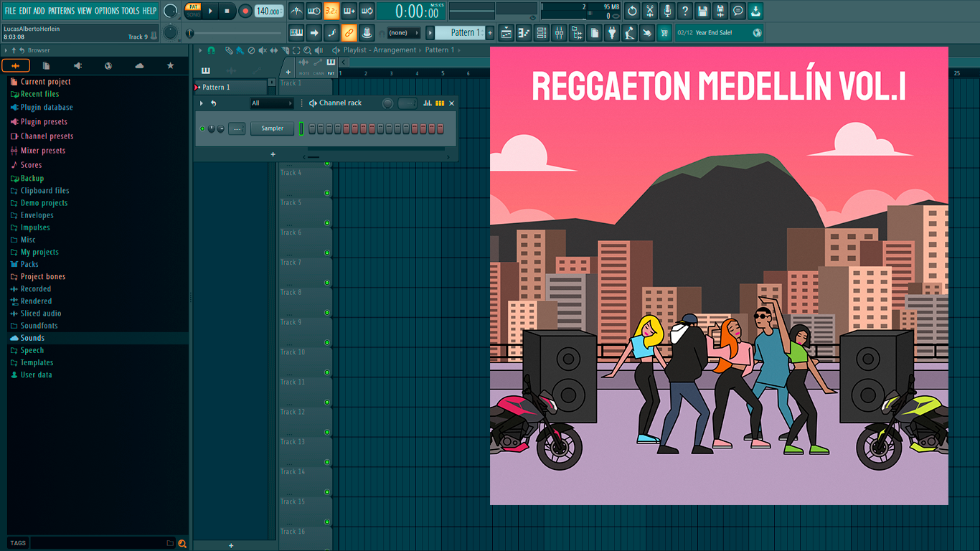Screen dimensions: 980x551
Task: Click the multilink controllers knob icon
Action: (x=367, y=32)
